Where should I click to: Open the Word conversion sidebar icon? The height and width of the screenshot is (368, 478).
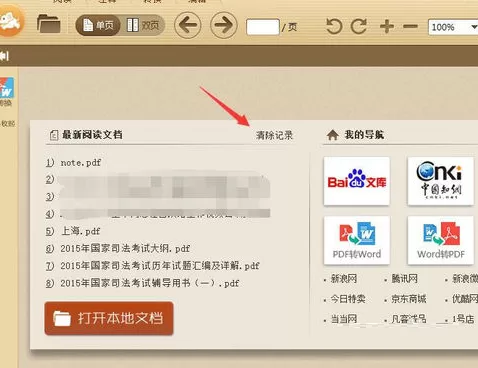[7, 88]
